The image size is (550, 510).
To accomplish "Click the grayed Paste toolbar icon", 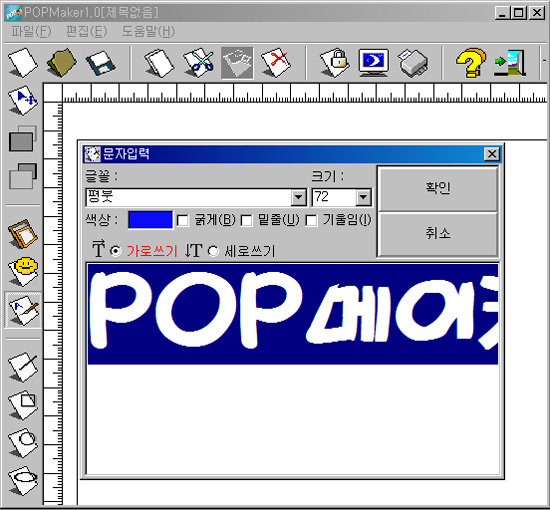I will (x=237, y=63).
